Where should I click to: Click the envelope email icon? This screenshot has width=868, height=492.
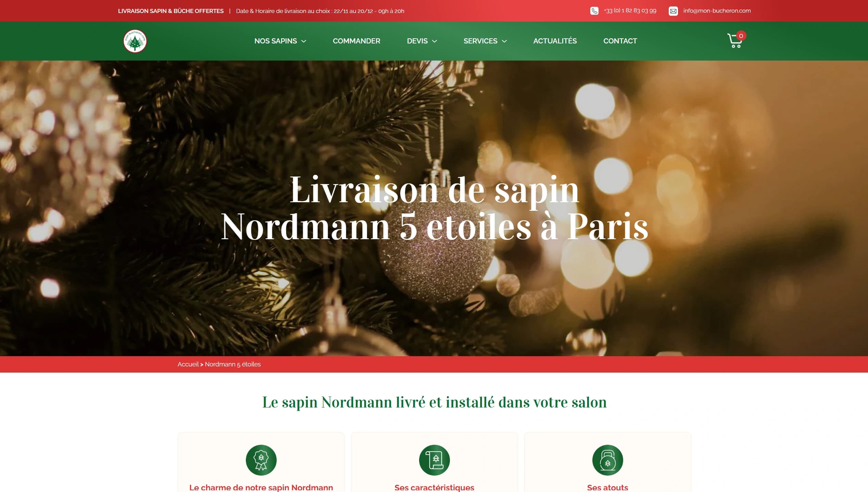tap(673, 11)
